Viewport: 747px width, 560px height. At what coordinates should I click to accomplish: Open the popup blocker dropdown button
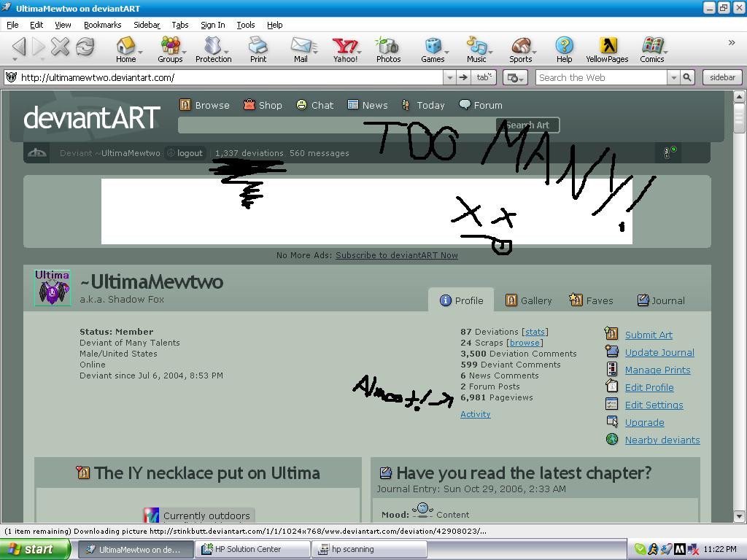515,77
